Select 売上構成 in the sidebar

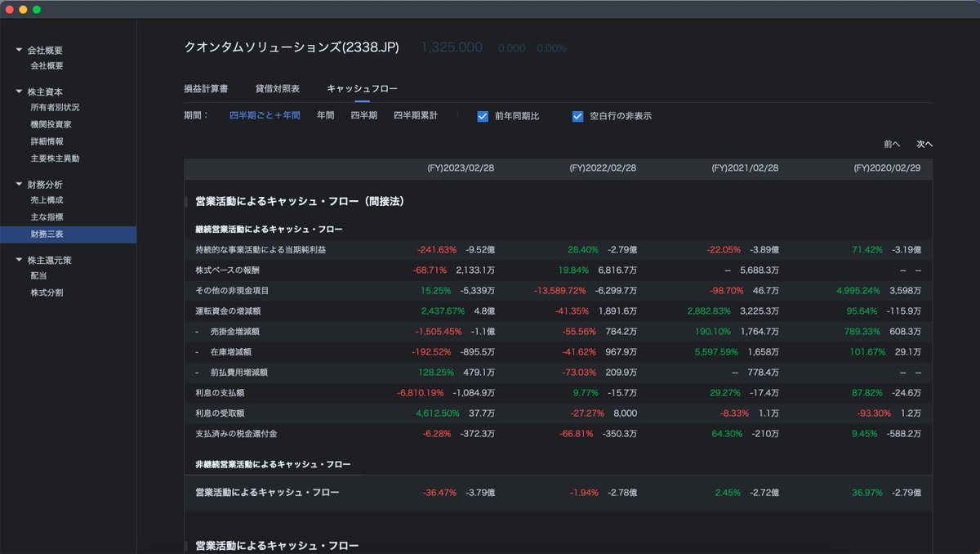[x=45, y=196]
